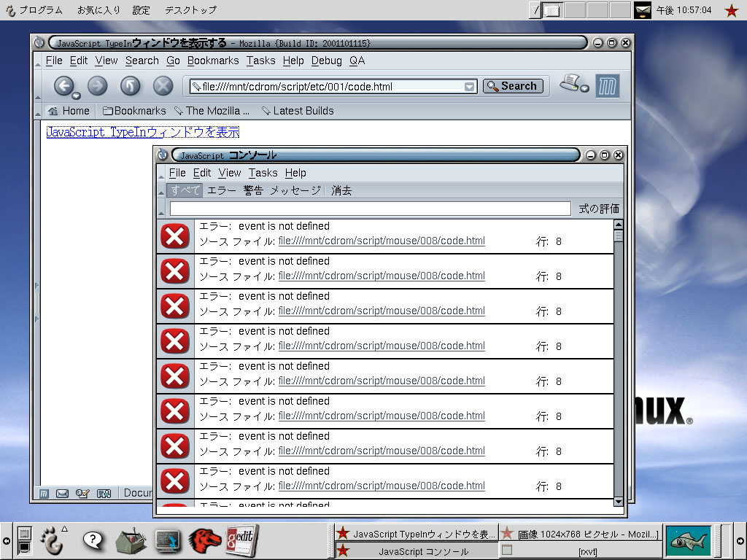Stop page loading with the Stop button

(163, 86)
